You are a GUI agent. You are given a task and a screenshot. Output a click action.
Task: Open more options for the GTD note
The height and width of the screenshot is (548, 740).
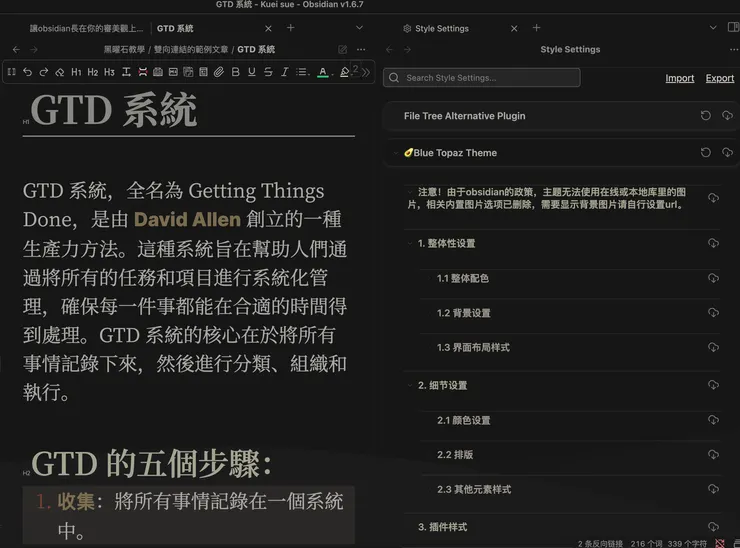(361, 49)
